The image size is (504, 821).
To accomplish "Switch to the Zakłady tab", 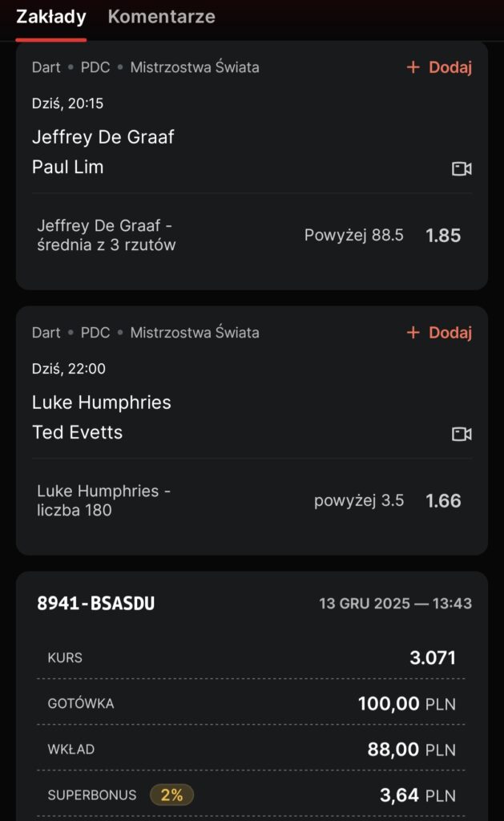I will click(50, 17).
